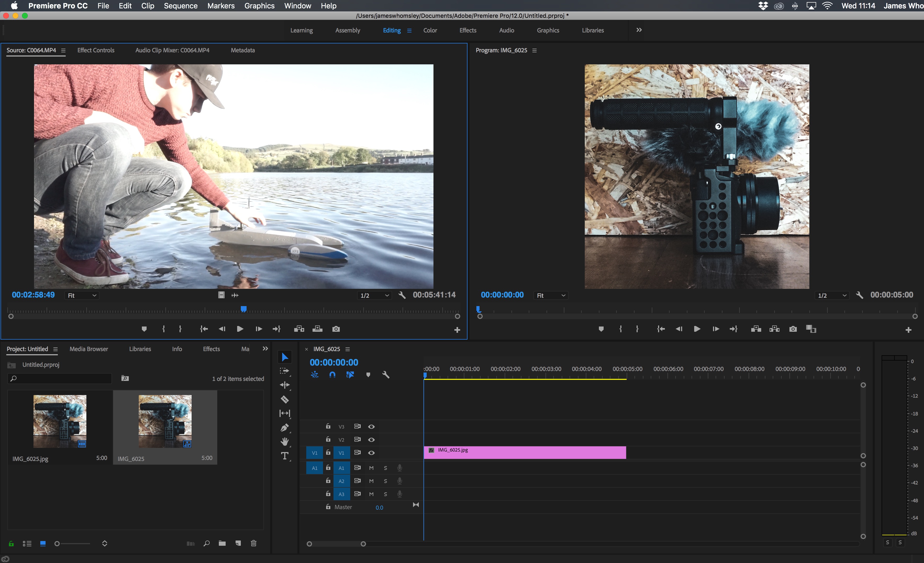This screenshot has width=924, height=563.
Task: Play the Program monitor sequence
Action: pos(697,329)
